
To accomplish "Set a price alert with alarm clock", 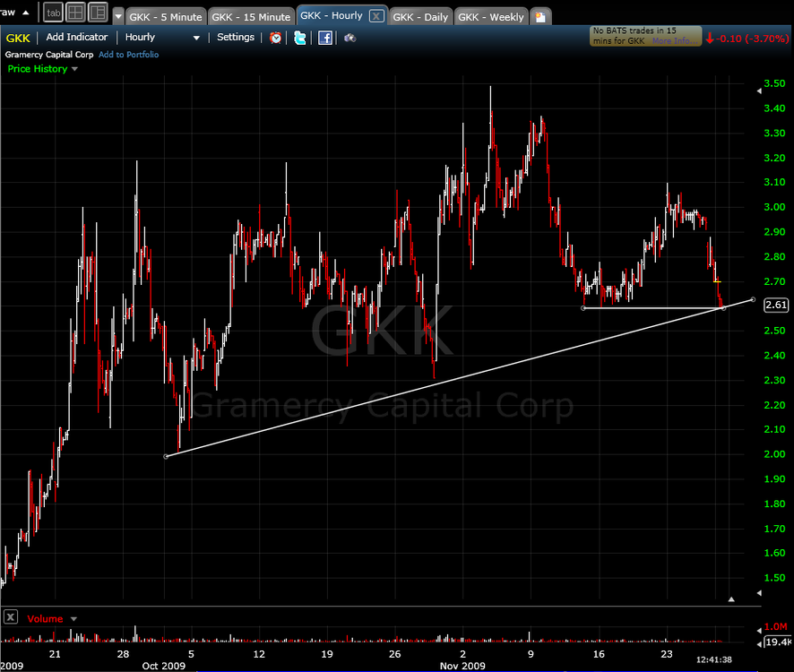I will click(x=275, y=38).
